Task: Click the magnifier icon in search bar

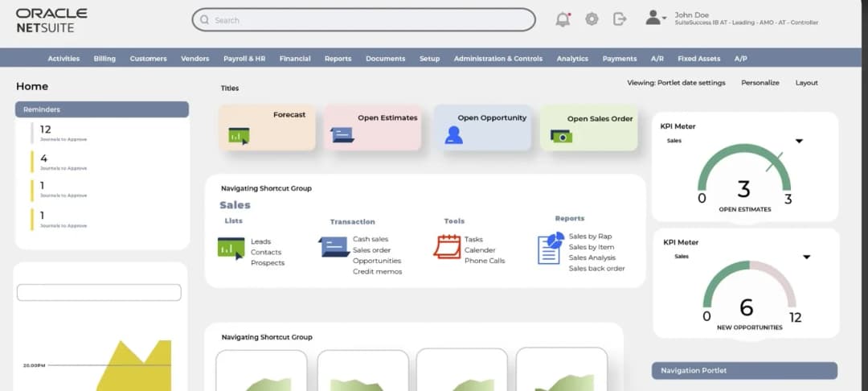Action: tap(205, 20)
